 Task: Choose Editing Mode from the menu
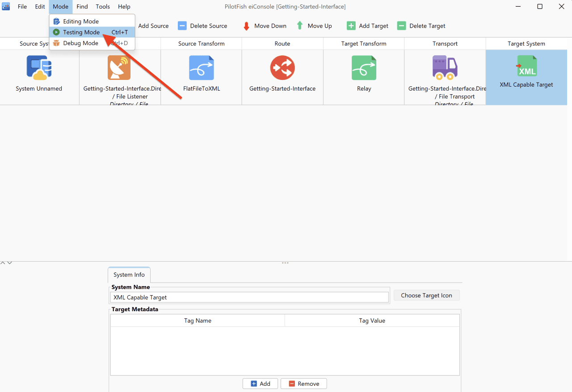coord(92,21)
